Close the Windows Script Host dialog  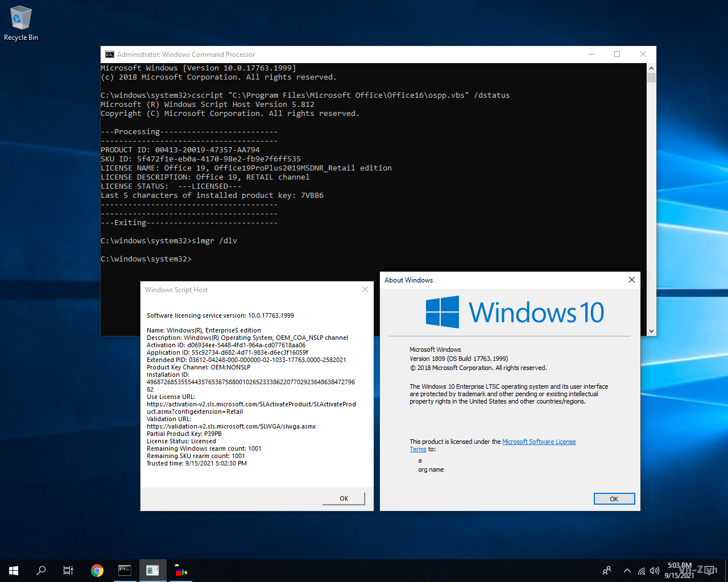click(365, 289)
